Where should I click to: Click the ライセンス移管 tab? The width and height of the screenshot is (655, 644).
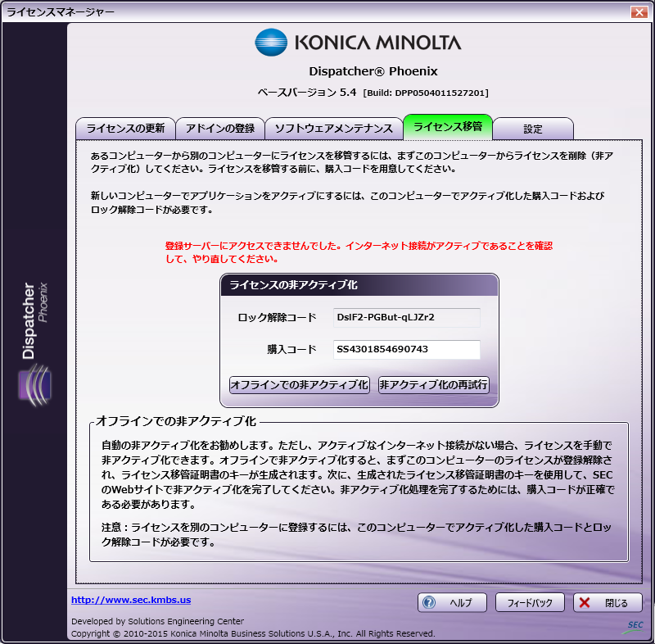448,127
